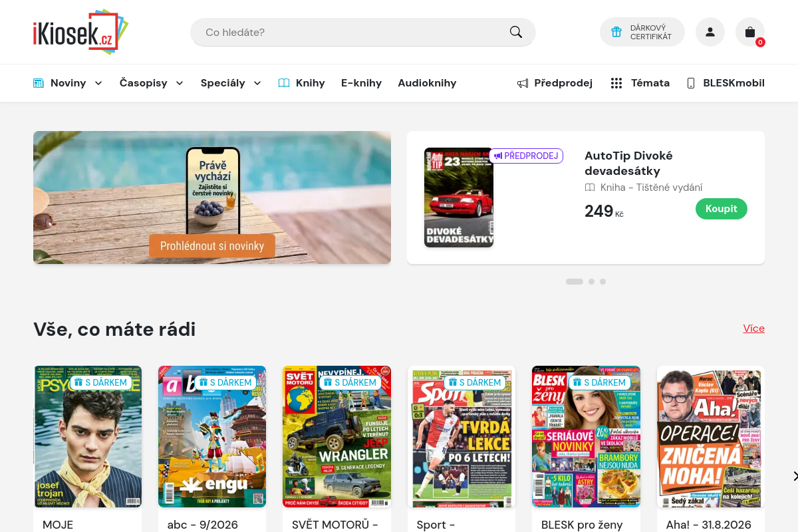Expand the Noviny dropdown chevron

98,83
